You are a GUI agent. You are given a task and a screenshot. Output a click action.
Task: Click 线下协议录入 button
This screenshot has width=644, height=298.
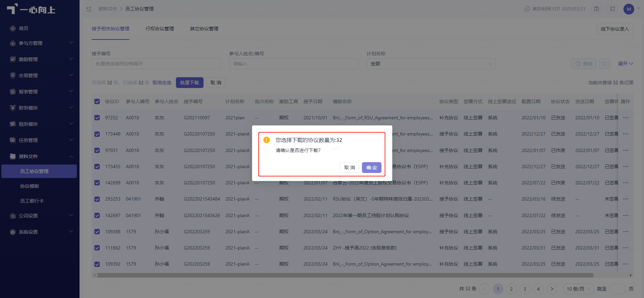click(615, 29)
